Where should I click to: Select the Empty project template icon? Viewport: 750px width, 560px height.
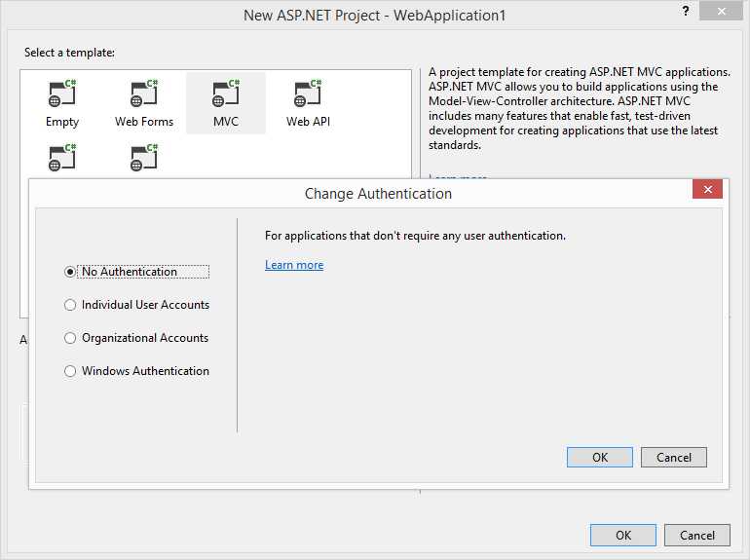coord(62,93)
